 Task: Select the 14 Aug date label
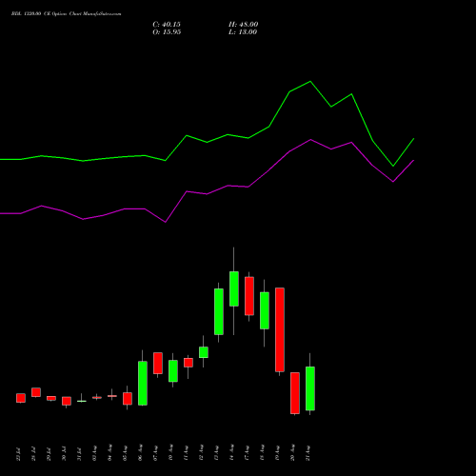[231, 453]
